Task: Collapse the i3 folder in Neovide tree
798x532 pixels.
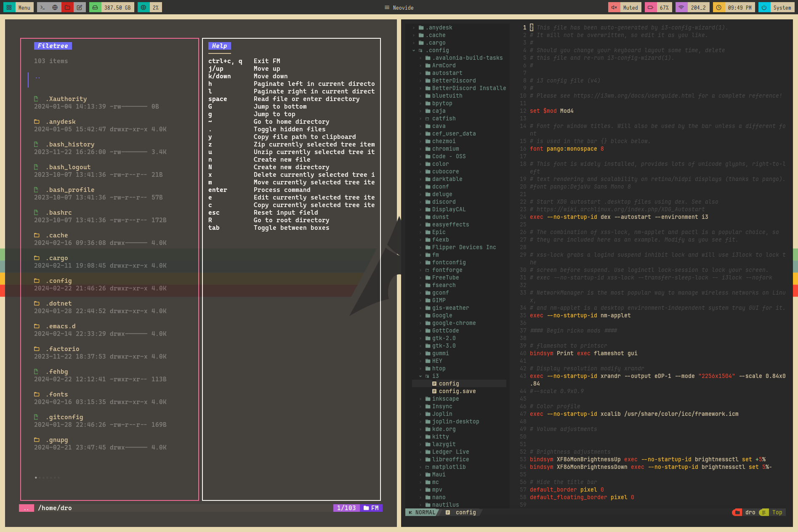Action: [420, 376]
